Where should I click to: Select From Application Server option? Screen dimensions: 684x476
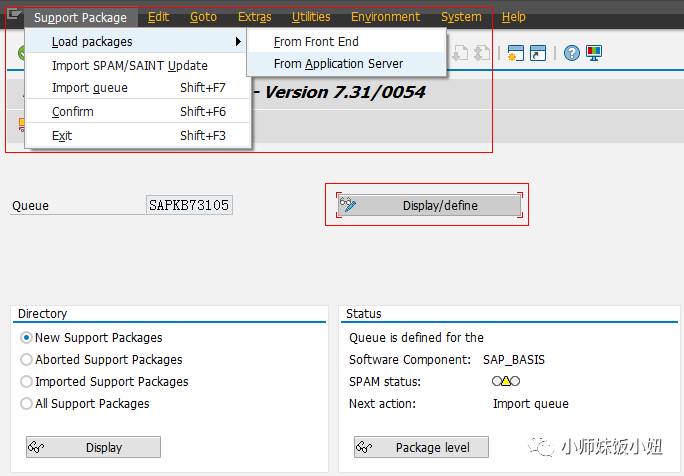347,64
